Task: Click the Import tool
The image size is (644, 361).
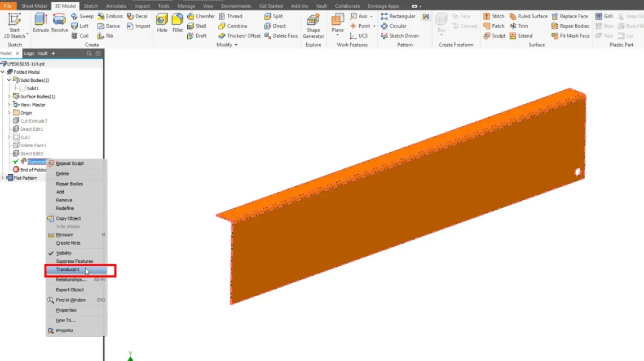Action: point(139,26)
